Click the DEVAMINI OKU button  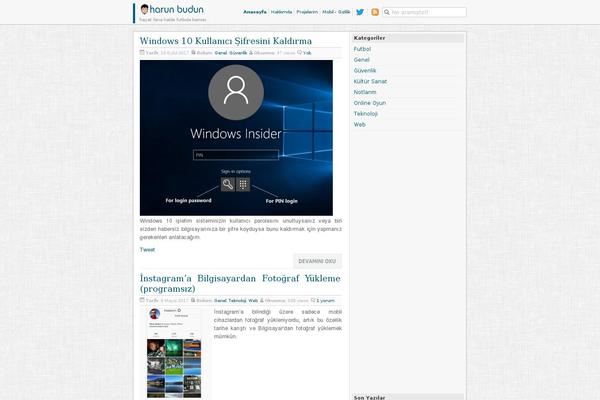pos(317,261)
